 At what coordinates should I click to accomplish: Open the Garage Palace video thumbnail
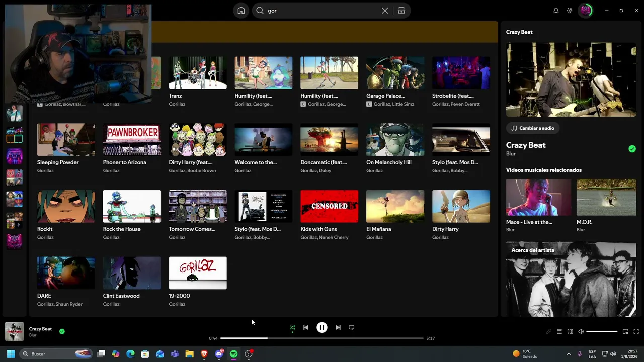coord(395,73)
